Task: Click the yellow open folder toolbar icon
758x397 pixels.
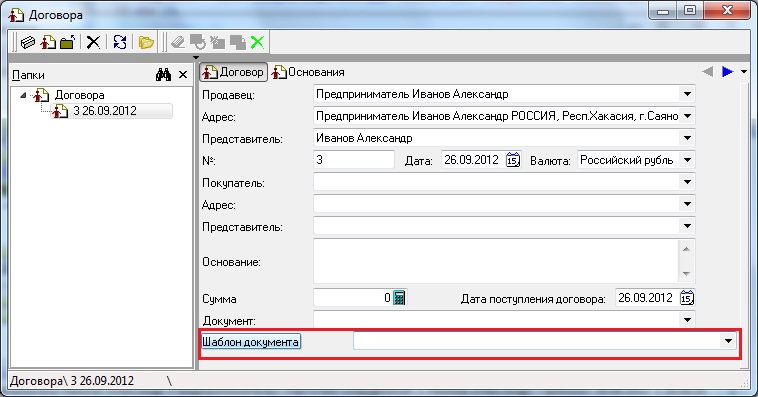Action: tap(146, 43)
